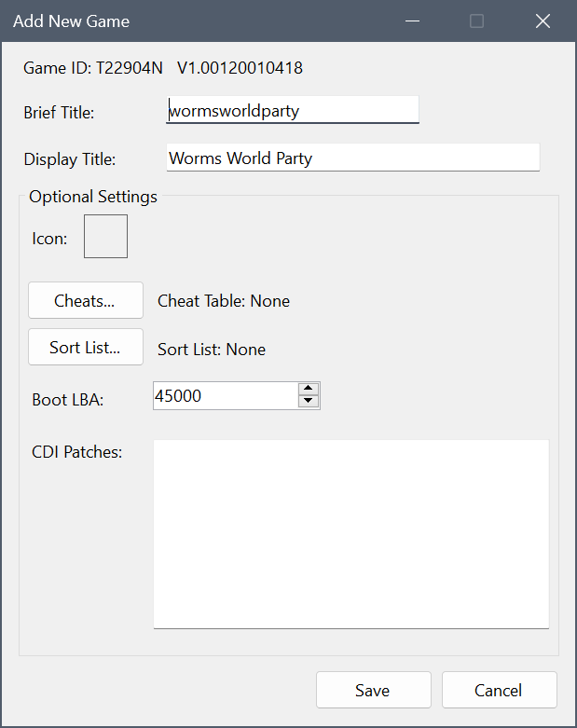The image size is (577, 728).
Task: Click the empty game icon box
Action: click(x=105, y=236)
